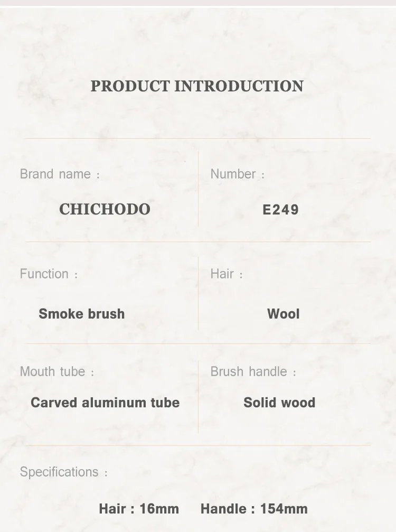The height and width of the screenshot is (532, 396).
Task: Select the Brand name label
Action: point(60,174)
